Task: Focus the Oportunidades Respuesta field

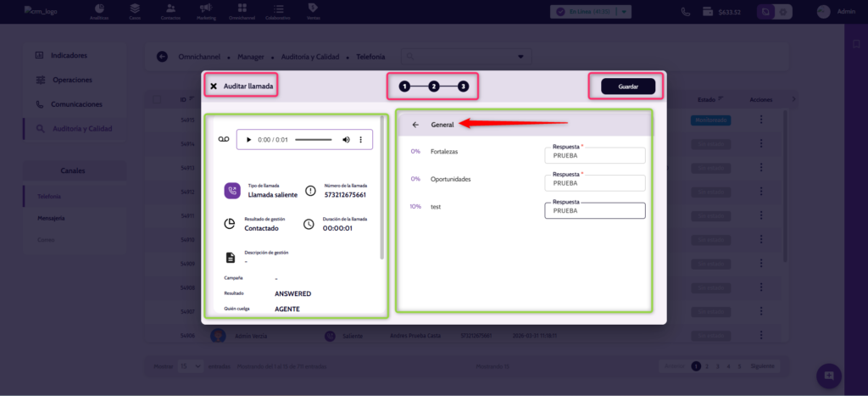Action: pyautogui.click(x=594, y=183)
